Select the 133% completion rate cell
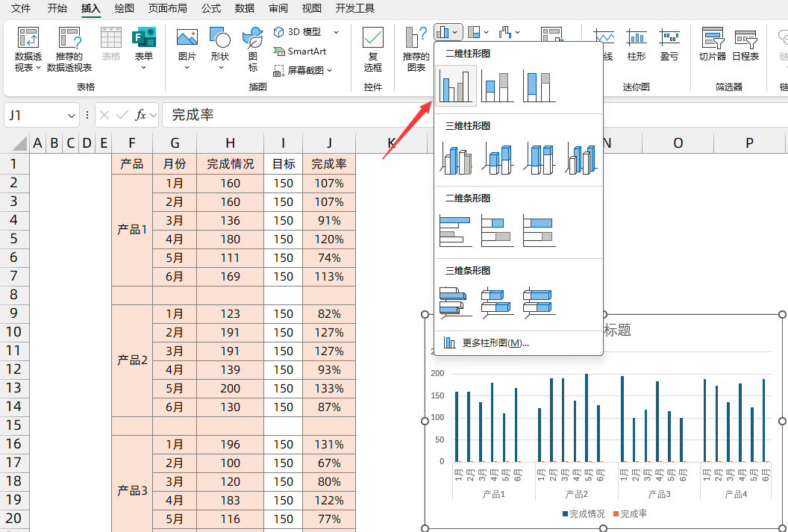The image size is (788, 532). click(x=329, y=388)
